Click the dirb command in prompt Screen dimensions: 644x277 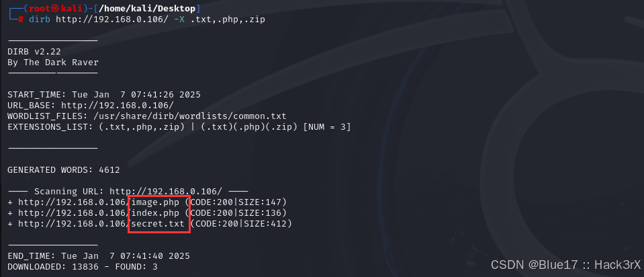pos(40,19)
